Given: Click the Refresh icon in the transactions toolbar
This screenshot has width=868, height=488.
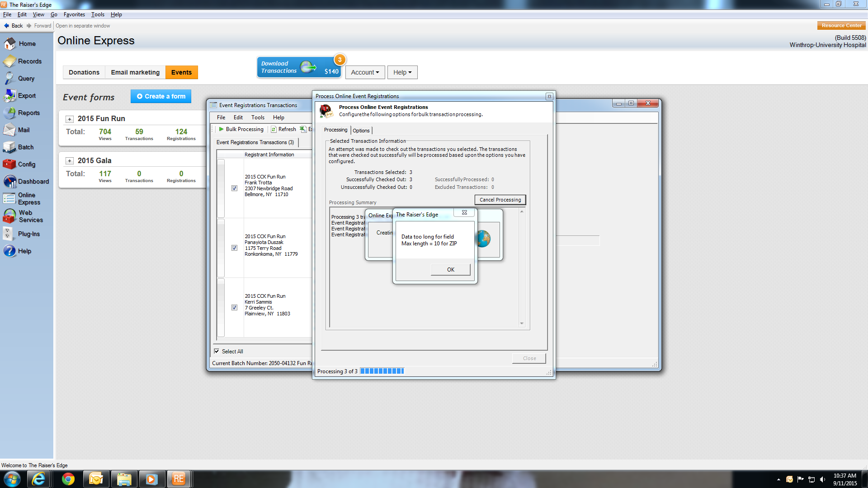Looking at the screenshot, I should [x=274, y=129].
